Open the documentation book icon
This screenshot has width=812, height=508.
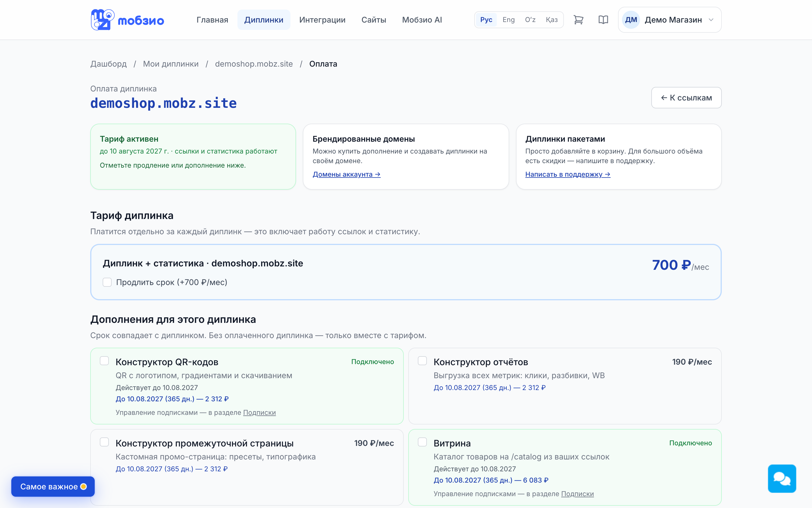tap(603, 20)
